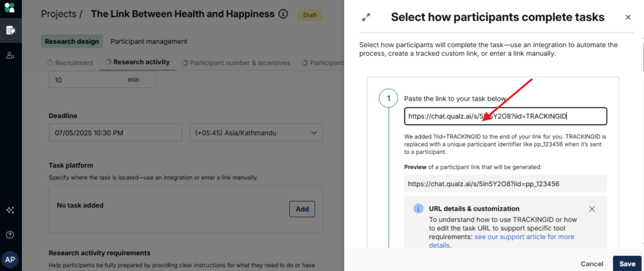The width and height of the screenshot is (644, 271).
Task: Open the help question mark icon
Action: point(10,235)
